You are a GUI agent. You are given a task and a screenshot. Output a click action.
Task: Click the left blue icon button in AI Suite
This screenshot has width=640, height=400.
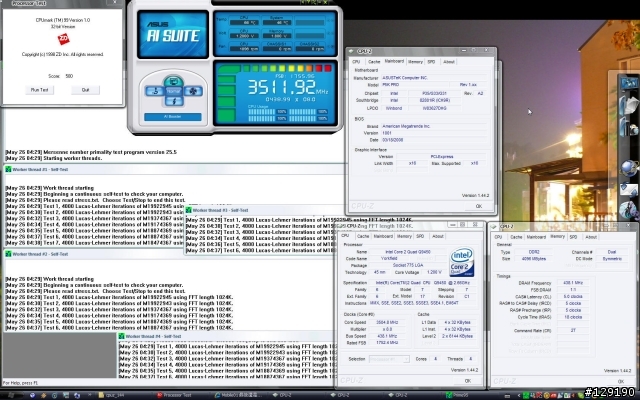(x=155, y=91)
